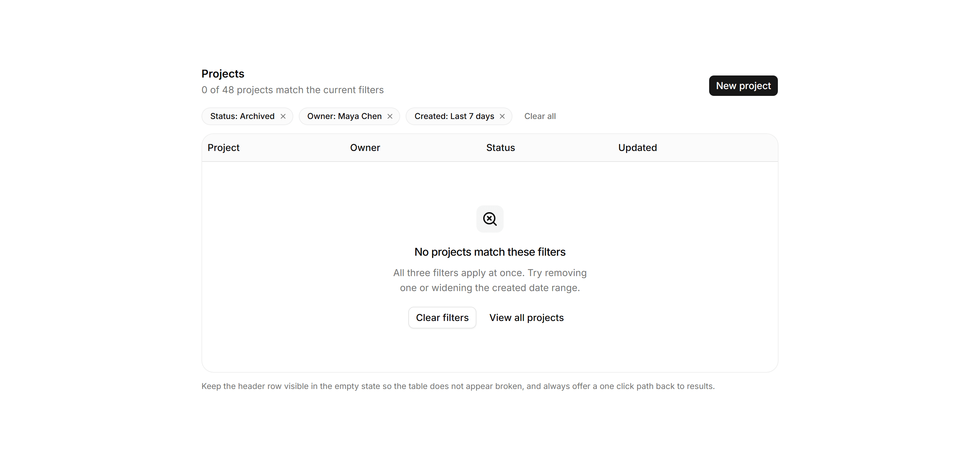980x457 pixels.
Task: Click the Status column header
Action: [x=500, y=148]
